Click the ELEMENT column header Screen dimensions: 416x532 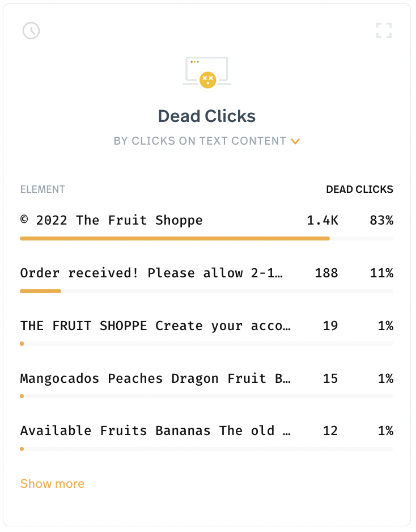[x=43, y=189]
